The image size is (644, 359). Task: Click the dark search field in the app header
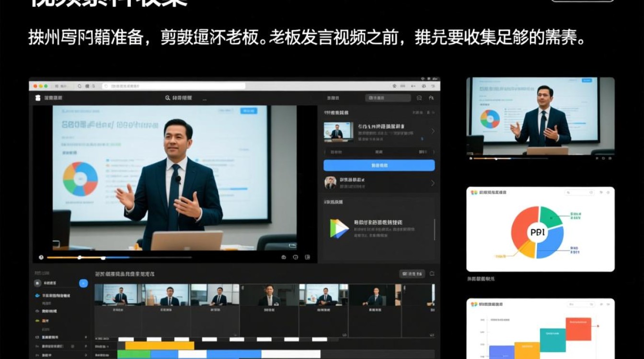[x=388, y=98]
